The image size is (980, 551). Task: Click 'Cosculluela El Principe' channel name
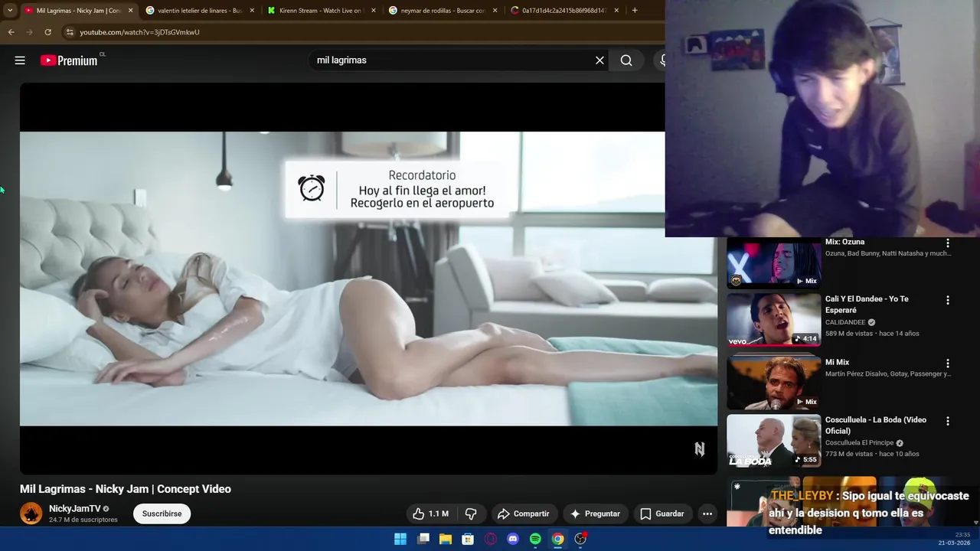click(859, 442)
